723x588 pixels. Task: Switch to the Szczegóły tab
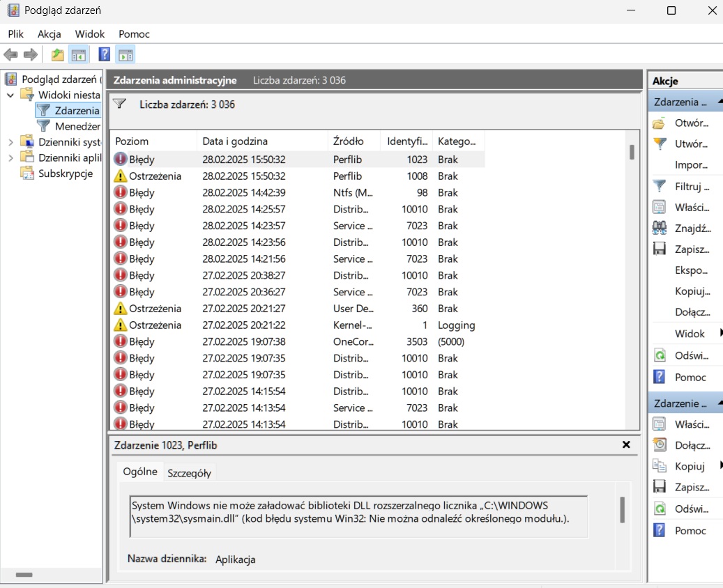tap(189, 472)
